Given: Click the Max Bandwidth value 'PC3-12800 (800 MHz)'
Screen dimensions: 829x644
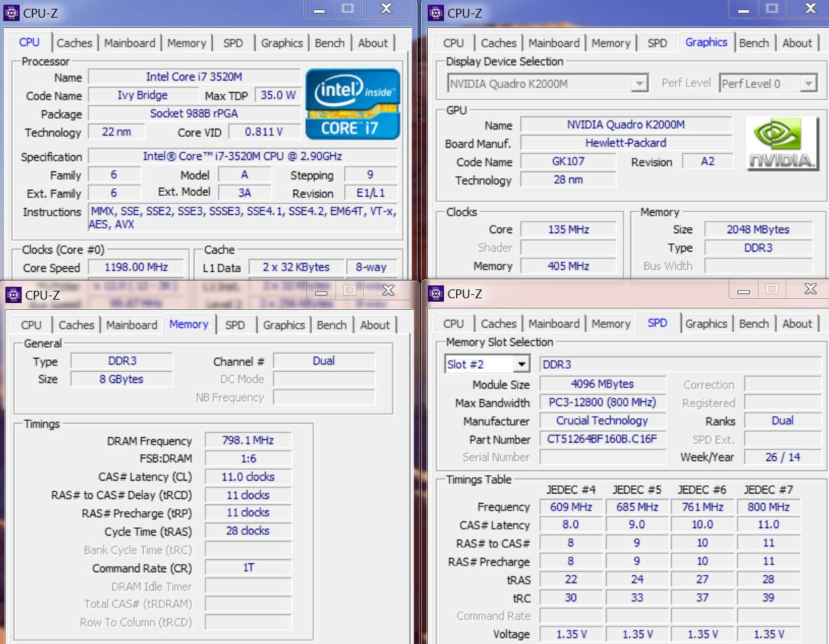Looking at the screenshot, I should [x=602, y=402].
